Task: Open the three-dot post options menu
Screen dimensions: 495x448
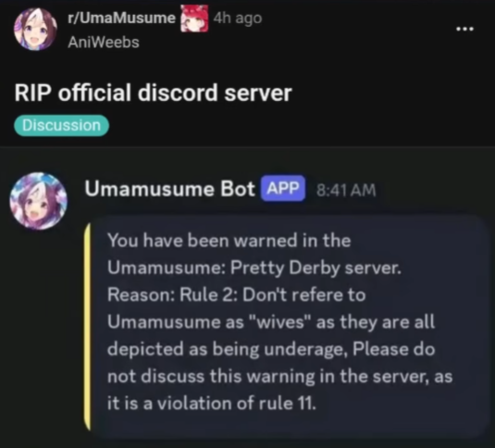Action: coord(464,29)
